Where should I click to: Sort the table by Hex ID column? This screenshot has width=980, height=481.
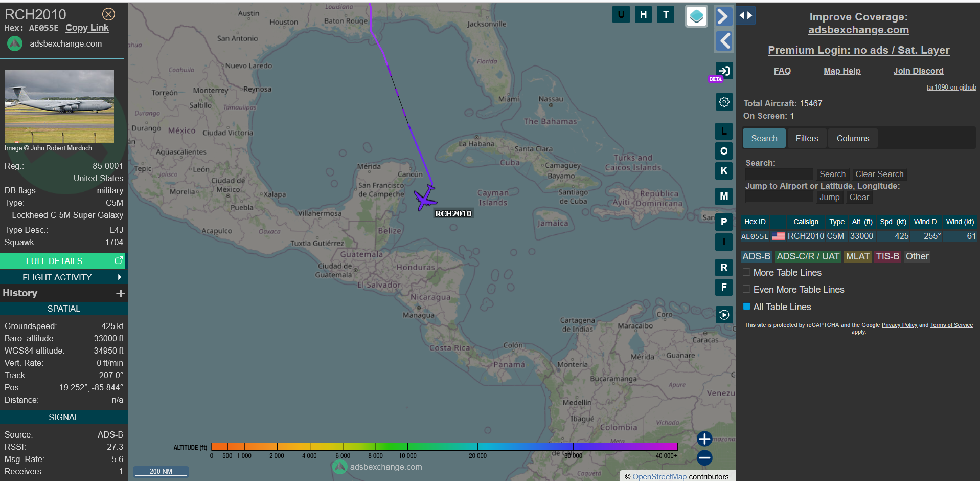755,222
